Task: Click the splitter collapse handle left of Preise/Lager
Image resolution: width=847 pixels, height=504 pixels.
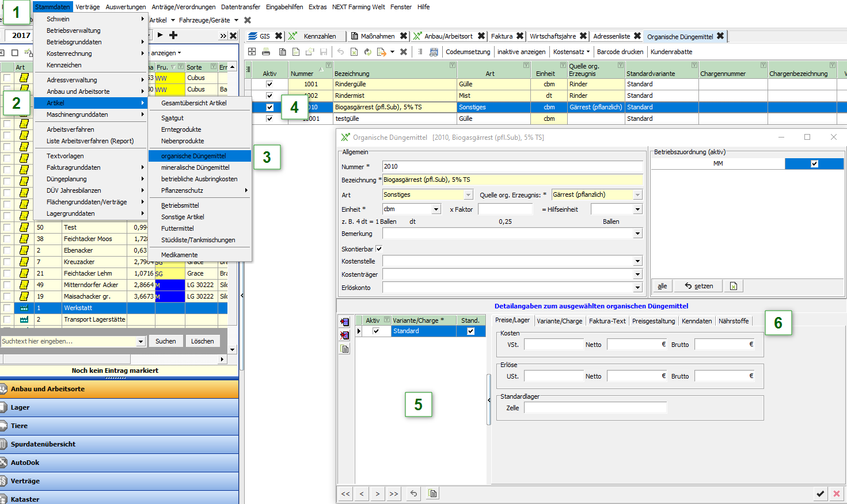Action: [489, 399]
